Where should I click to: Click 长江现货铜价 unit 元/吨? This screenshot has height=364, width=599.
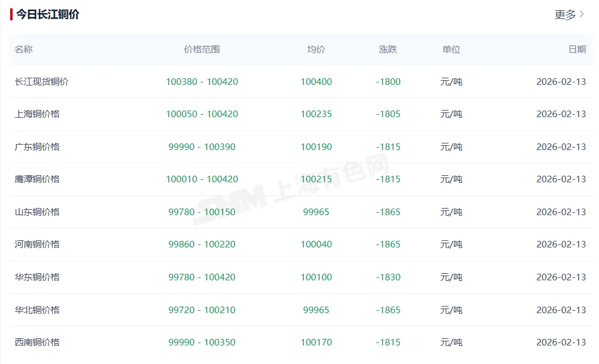(451, 82)
